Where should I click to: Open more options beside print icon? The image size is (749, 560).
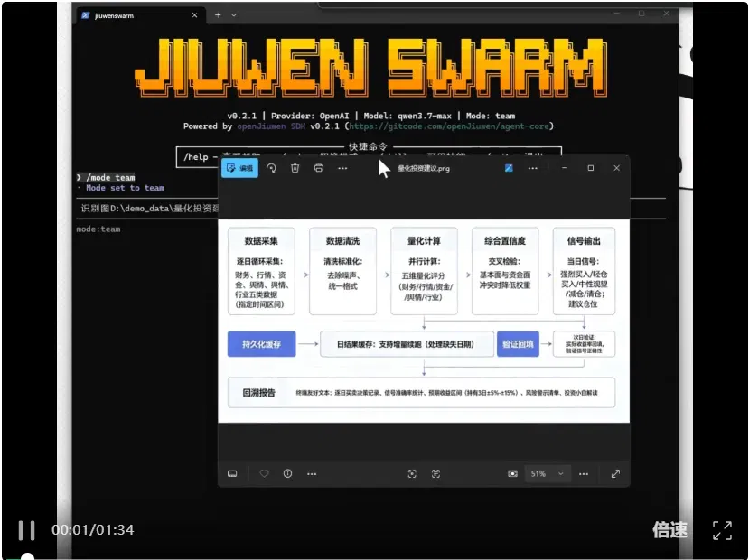pos(342,168)
